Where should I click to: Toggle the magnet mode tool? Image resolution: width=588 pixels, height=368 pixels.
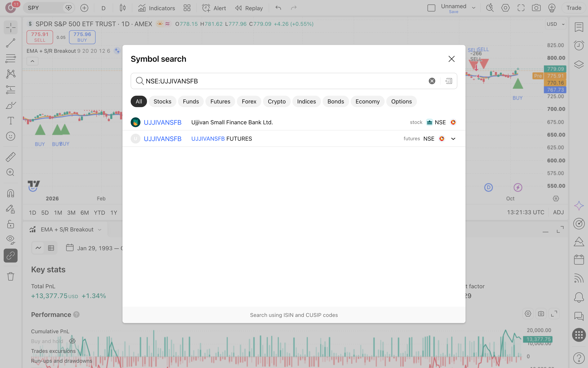(11, 193)
